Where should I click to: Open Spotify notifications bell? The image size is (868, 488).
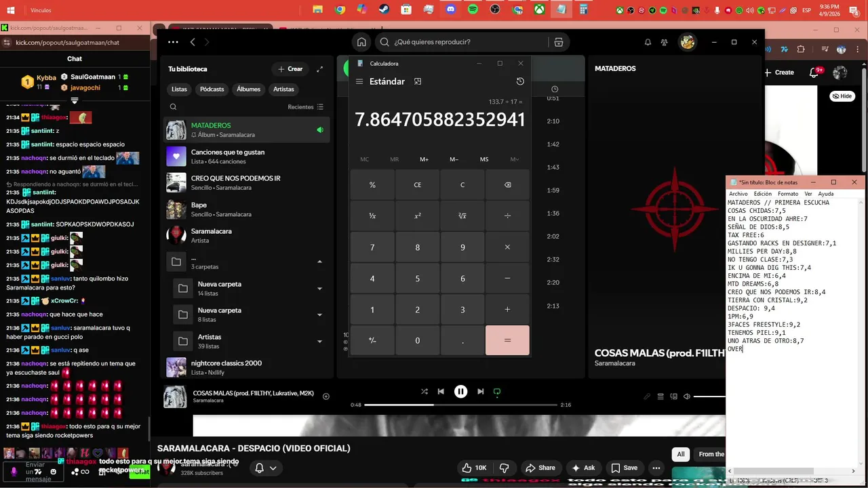click(648, 42)
